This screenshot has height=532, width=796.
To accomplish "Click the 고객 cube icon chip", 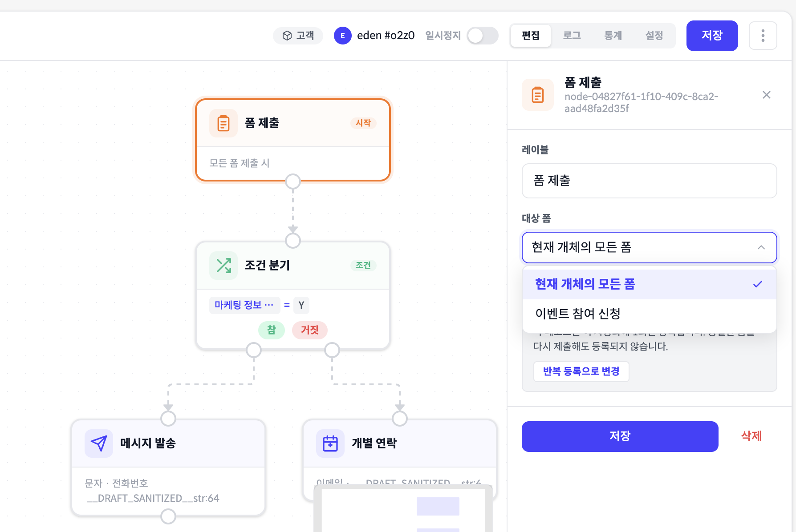I will [x=298, y=36].
